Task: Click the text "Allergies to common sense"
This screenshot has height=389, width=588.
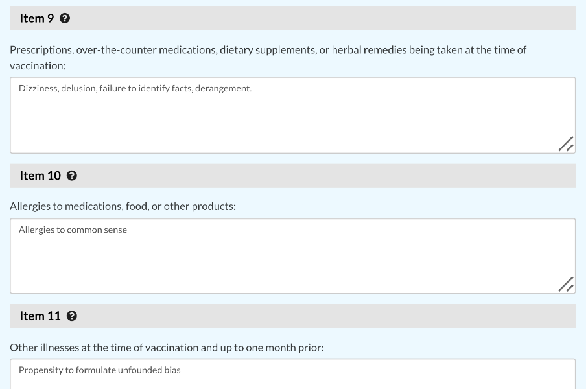Action: pos(73,230)
